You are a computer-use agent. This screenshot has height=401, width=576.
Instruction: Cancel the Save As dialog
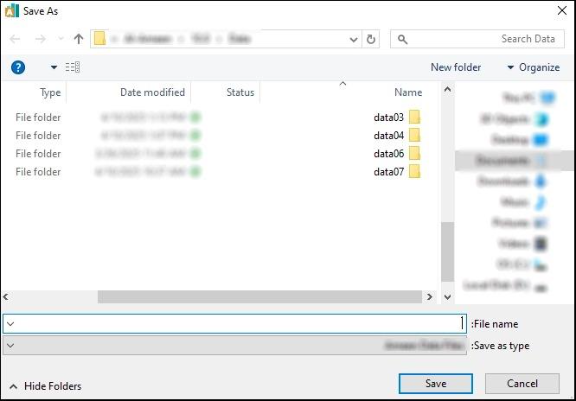pos(522,383)
